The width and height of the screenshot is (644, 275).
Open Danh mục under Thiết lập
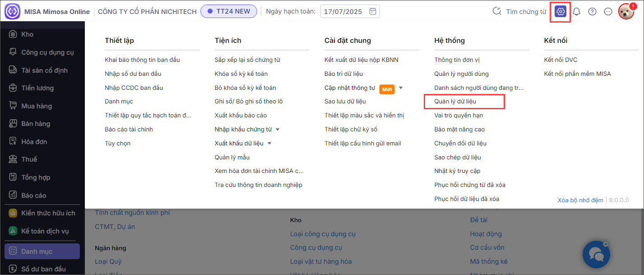click(119, 102)
